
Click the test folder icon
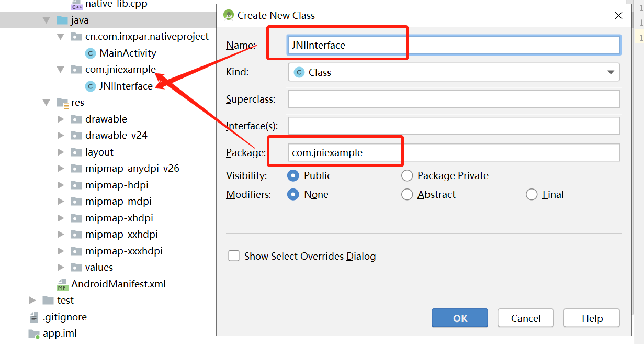click(x=48, y=300)
